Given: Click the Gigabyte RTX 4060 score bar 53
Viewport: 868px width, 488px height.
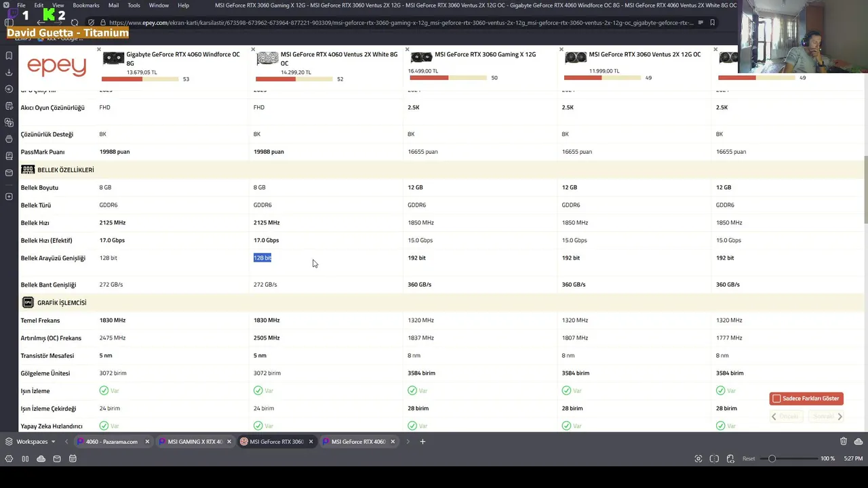Looking at the screenshot, I should tap(140, 79).
